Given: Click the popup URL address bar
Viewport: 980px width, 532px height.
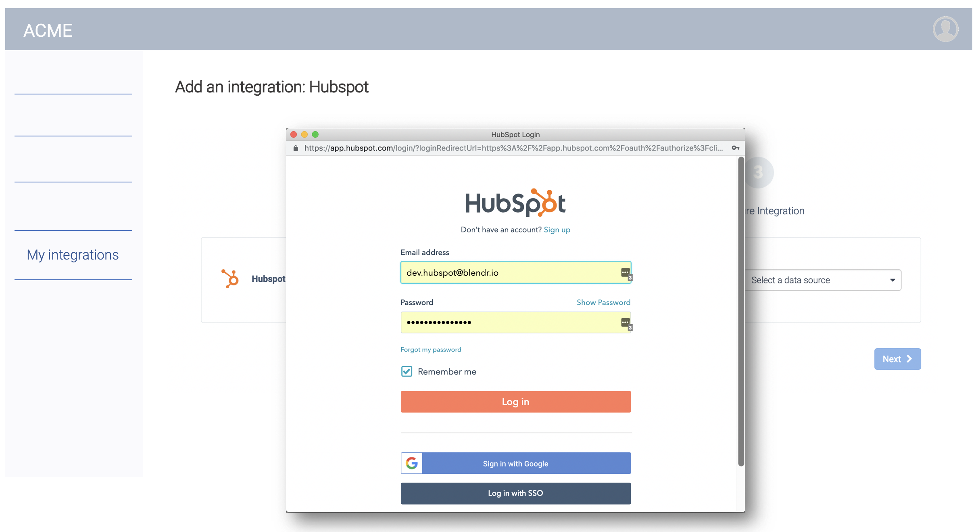Looking at the screenshot, I should tap(513, 148).
